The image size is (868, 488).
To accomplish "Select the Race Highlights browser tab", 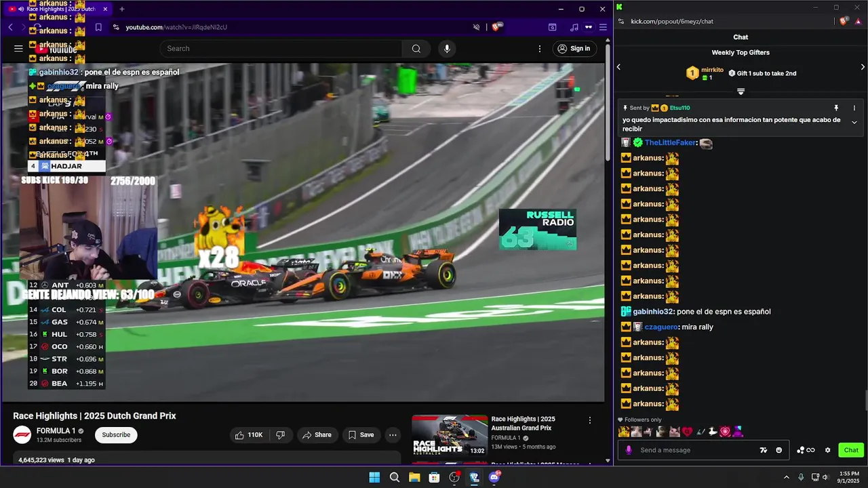I will (58, 9).
